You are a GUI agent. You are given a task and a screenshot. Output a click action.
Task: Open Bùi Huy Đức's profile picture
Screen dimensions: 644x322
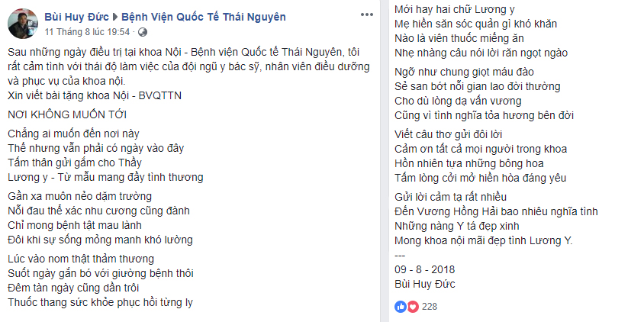click(21, 25)
